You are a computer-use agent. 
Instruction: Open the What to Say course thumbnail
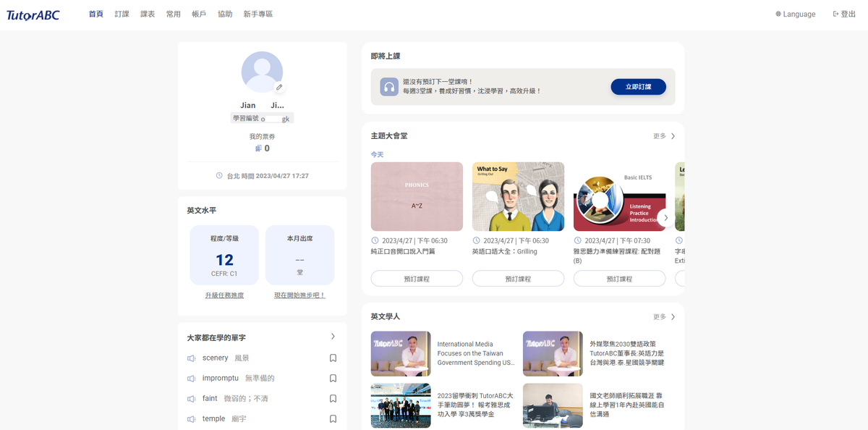pyautogui.click(x=518, y=196)
